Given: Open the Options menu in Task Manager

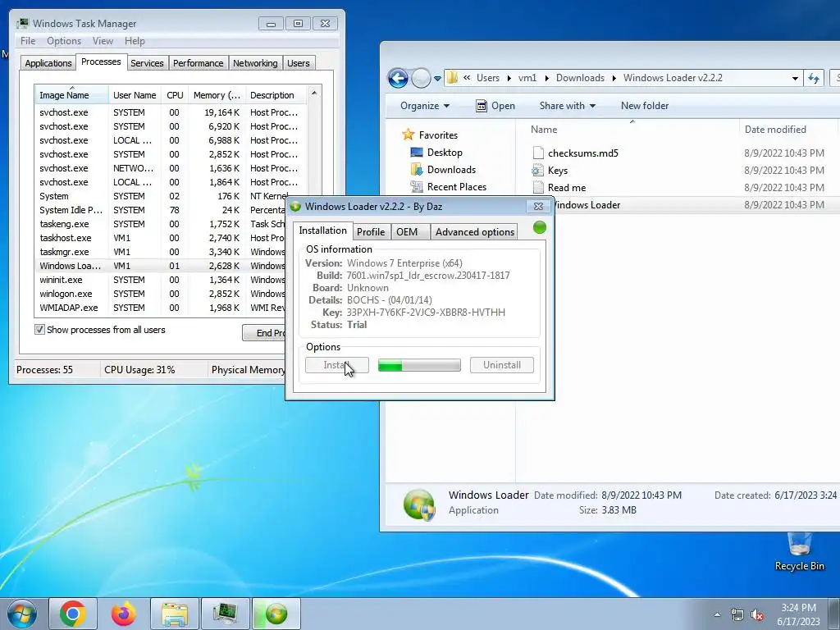Looking at the screenshot, I should (x=64, y=41).
